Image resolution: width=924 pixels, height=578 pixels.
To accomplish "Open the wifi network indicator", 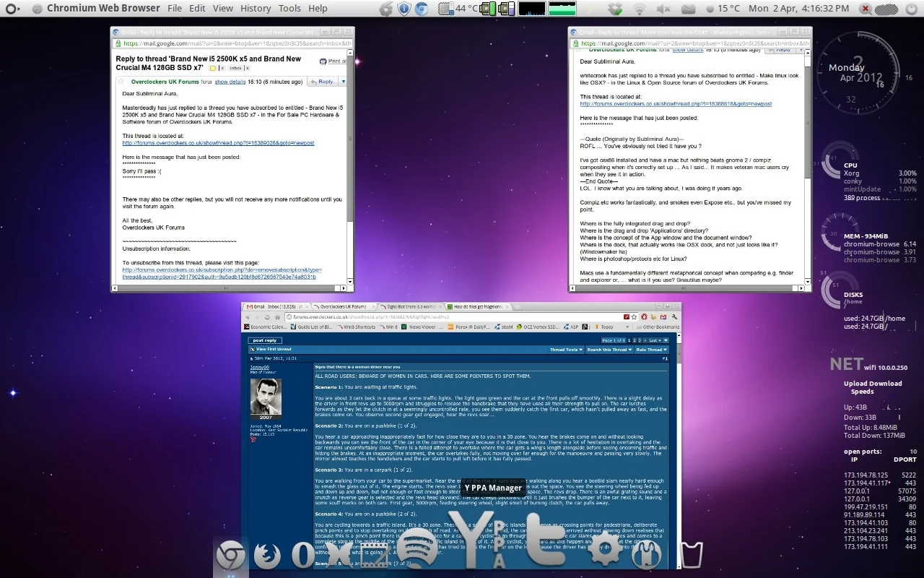I will [x=640, y=9].
